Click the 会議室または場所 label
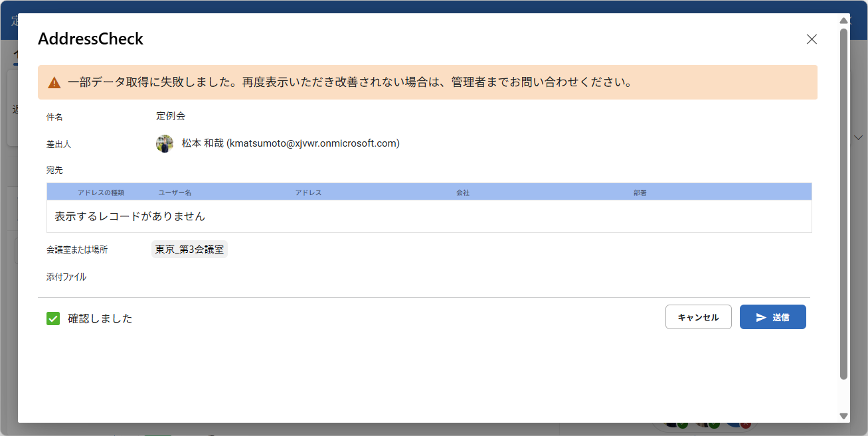 coord(77,250)
